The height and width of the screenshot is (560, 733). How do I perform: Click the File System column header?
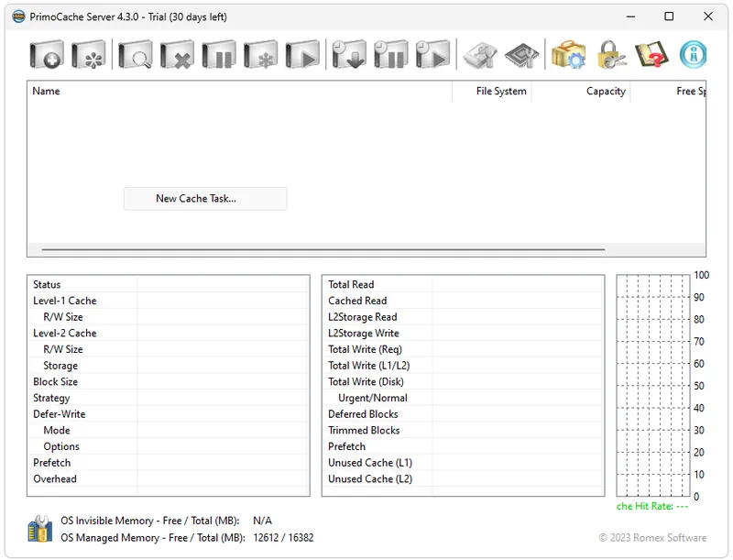[492, 91]
